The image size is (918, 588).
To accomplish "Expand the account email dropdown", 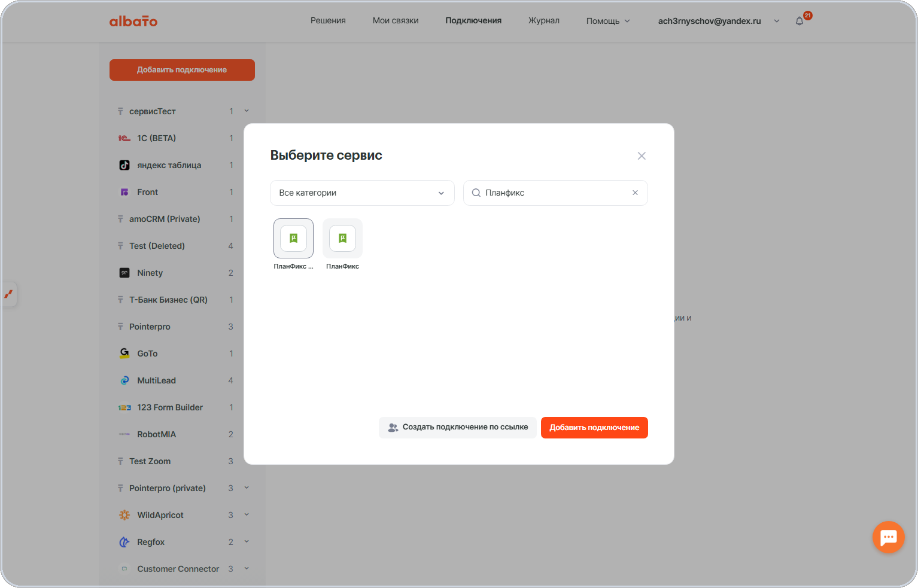I will 777,21.
